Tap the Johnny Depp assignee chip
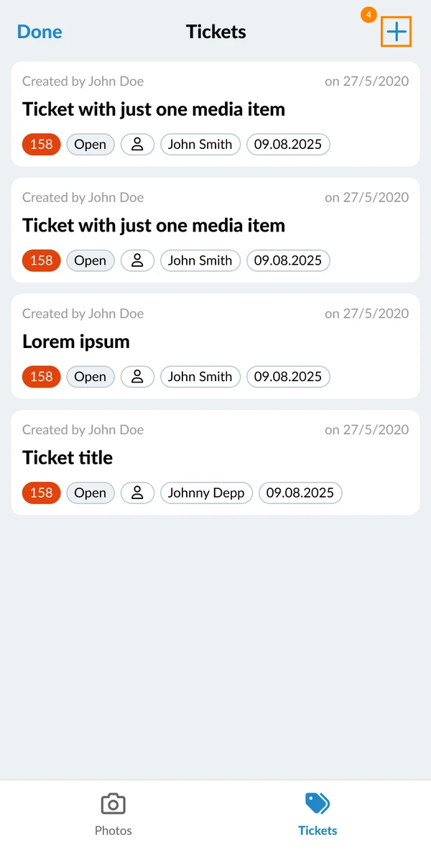Viewport: 431px width, 868px height. (206, 493)
